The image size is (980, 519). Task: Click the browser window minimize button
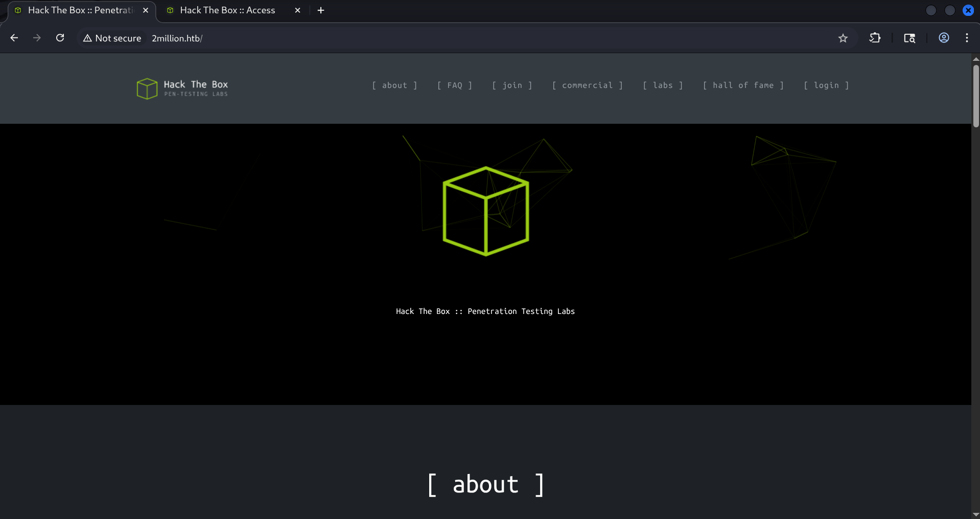click(x=931, y=10)
